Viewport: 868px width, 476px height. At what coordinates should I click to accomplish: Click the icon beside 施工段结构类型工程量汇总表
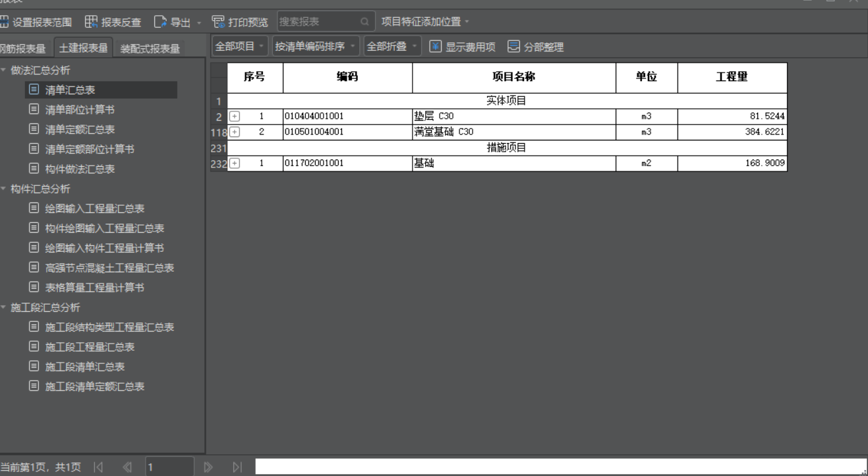click(x=34, y=328)
